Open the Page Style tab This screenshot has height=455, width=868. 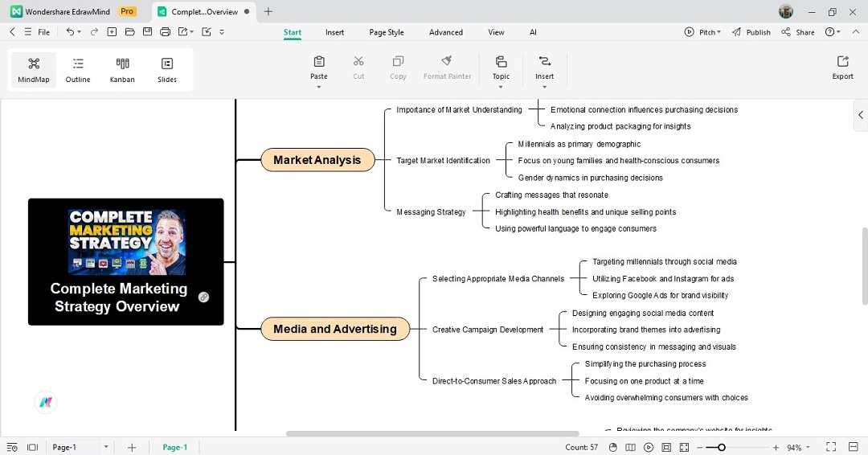(x=387, y=32)
